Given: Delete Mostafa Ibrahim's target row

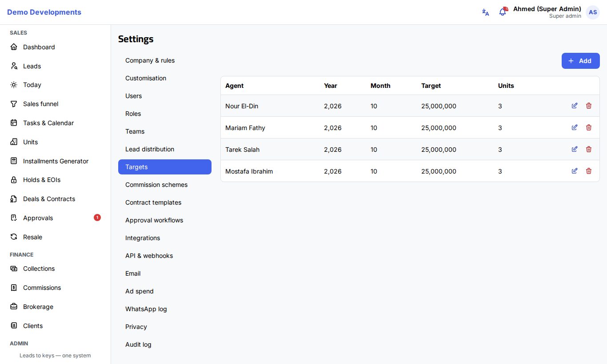Looking at the screenshot, I should (x=589, y=171).
